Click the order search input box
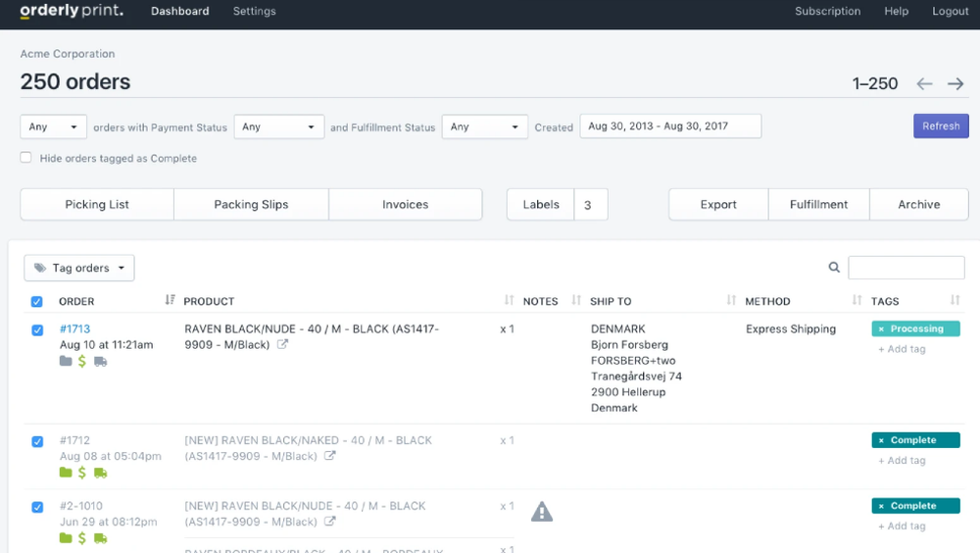Viewport: 980px width, 553px height. click(x=906, y=268)
